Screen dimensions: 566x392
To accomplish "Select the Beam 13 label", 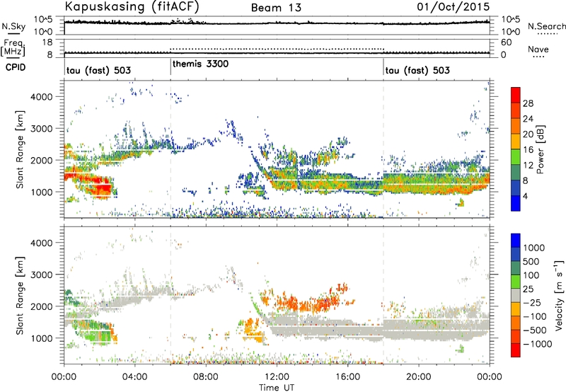I will coord(276,8).
